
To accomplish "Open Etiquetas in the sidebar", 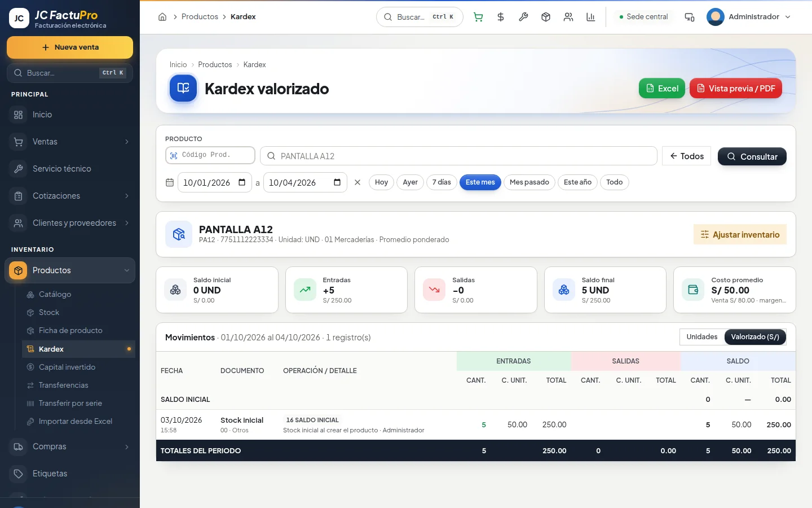I will pos(70,474).
